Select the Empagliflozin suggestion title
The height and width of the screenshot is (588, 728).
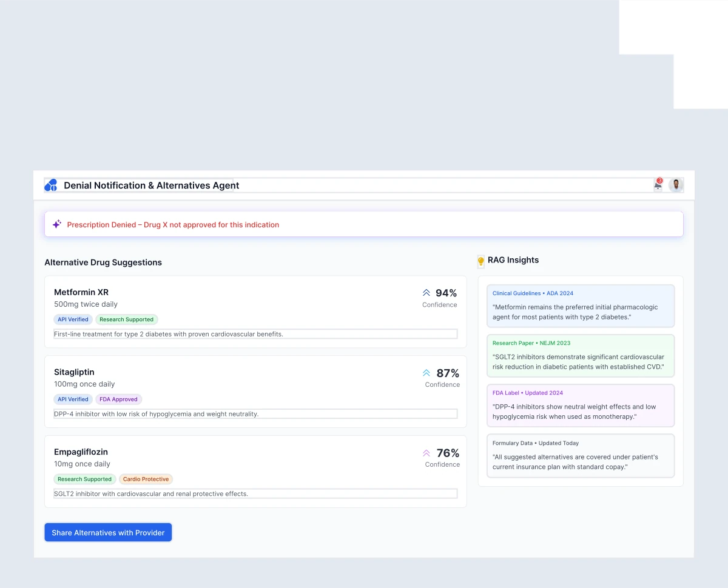click(81, 452)
